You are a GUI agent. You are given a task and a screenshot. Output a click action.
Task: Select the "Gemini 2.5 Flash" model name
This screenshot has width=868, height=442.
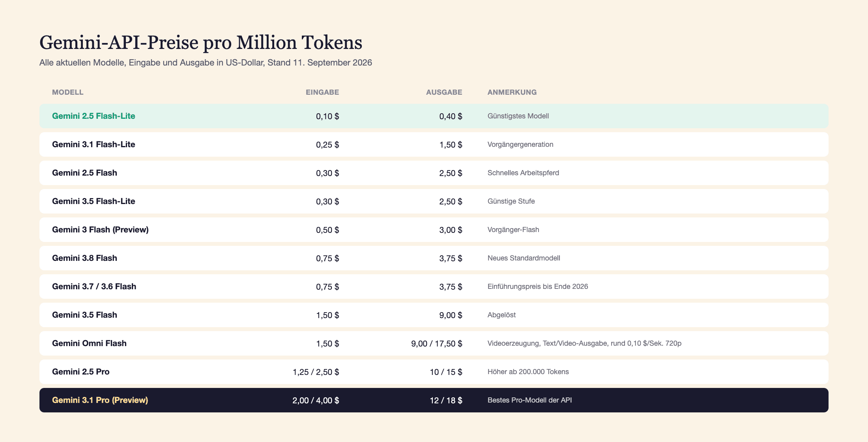[x=84, y=173]
